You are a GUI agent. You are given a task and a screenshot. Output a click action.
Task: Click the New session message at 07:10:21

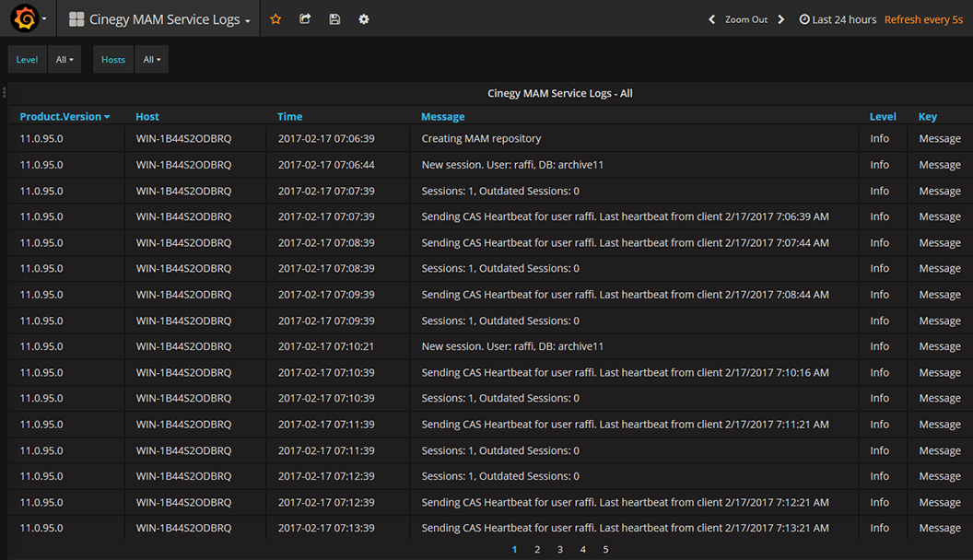coord(512,346)
